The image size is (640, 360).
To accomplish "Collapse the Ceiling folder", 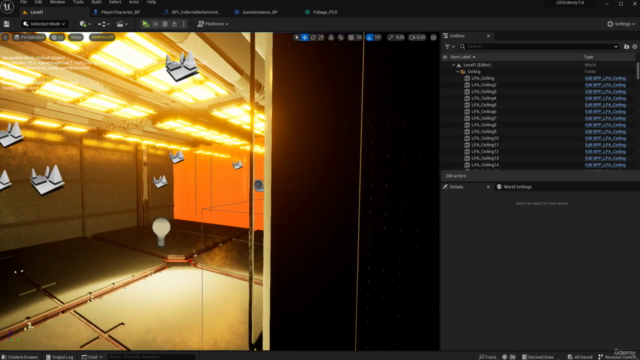I will (x=458, y=71).
